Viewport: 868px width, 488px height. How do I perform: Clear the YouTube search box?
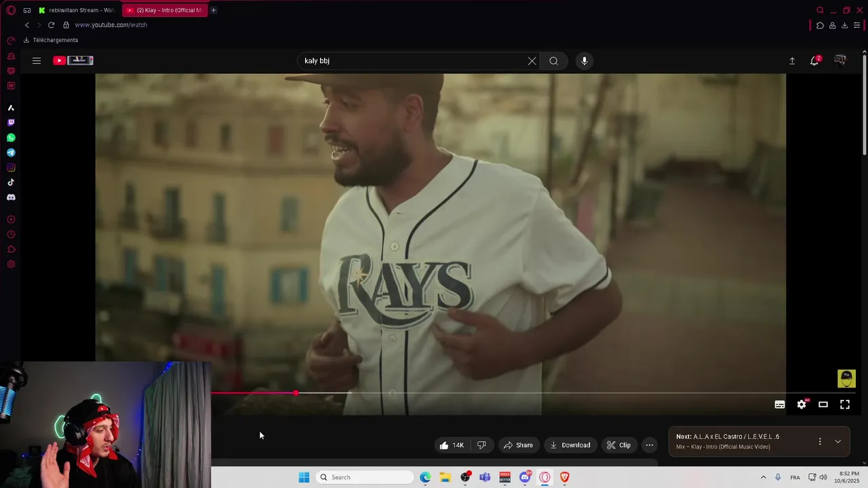(532, 61)
